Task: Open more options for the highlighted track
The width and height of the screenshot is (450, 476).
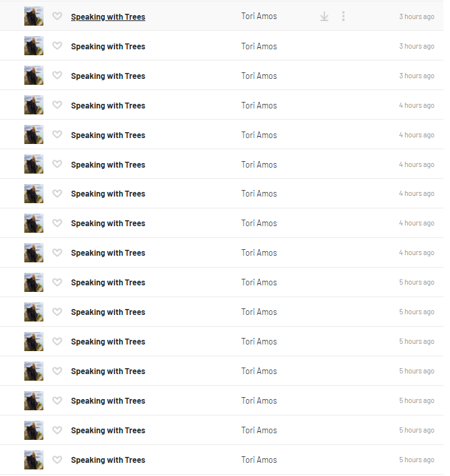Action: [x=343, y=16]
